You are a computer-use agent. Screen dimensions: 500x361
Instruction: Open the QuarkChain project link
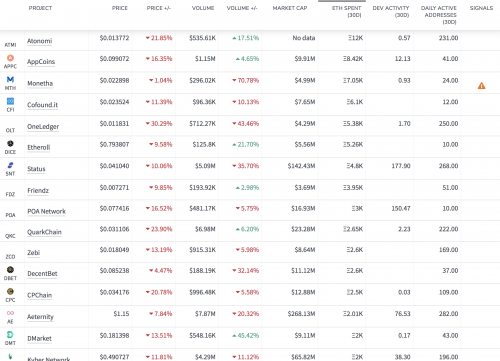pyautogui.click(x=44, y=232)
